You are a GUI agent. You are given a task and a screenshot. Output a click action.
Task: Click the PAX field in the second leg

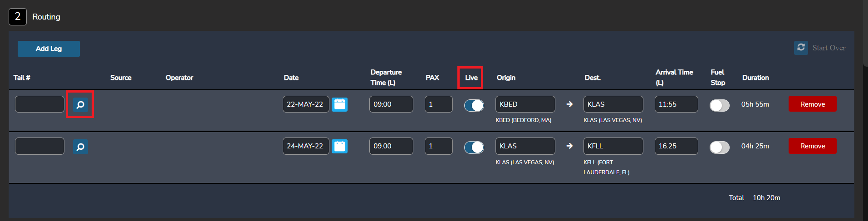(438, 146)
